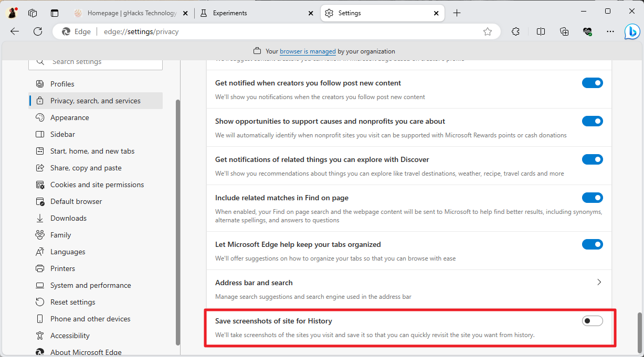Add page to favorites star icon
The height and width of the screenshot is (357, 644).
pos(488,31)
